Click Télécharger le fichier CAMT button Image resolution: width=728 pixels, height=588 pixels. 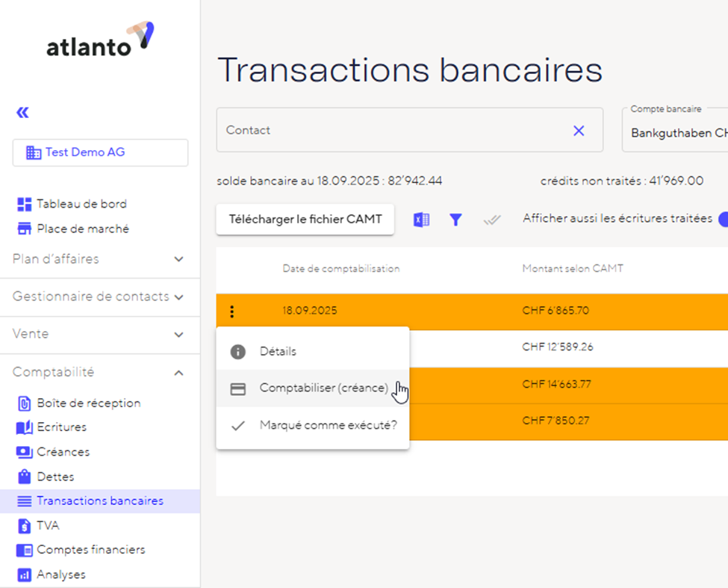(305, 220)
